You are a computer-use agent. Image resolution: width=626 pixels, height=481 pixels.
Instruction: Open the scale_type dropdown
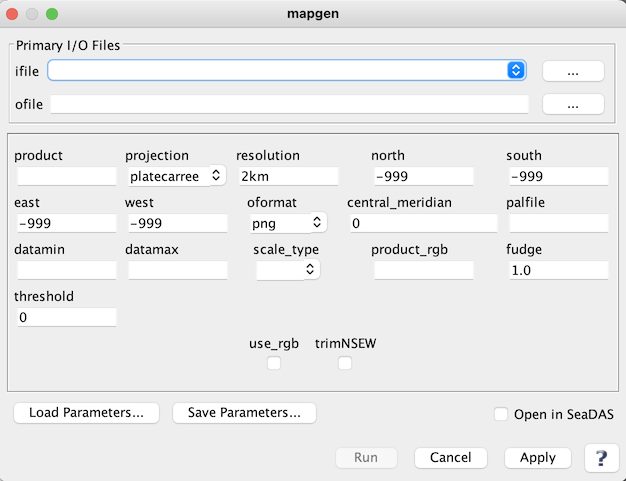pos(287,269)
